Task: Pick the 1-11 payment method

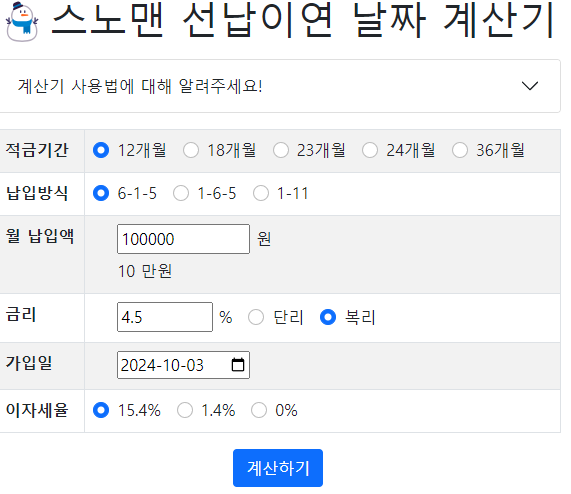Action: [261, 193]
